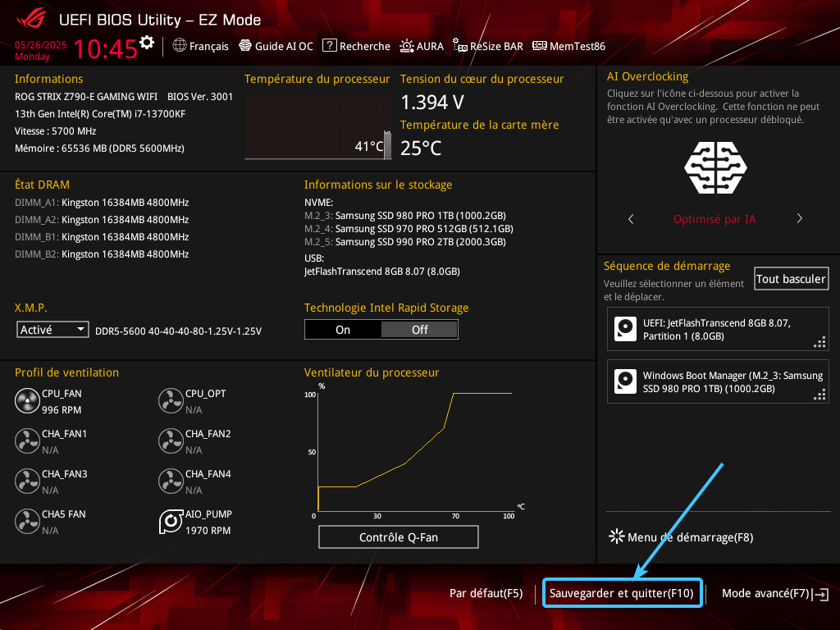Select the CHA_FAN1 fan icon
This screenshot has height=630, width=840.
click(27, 441)
